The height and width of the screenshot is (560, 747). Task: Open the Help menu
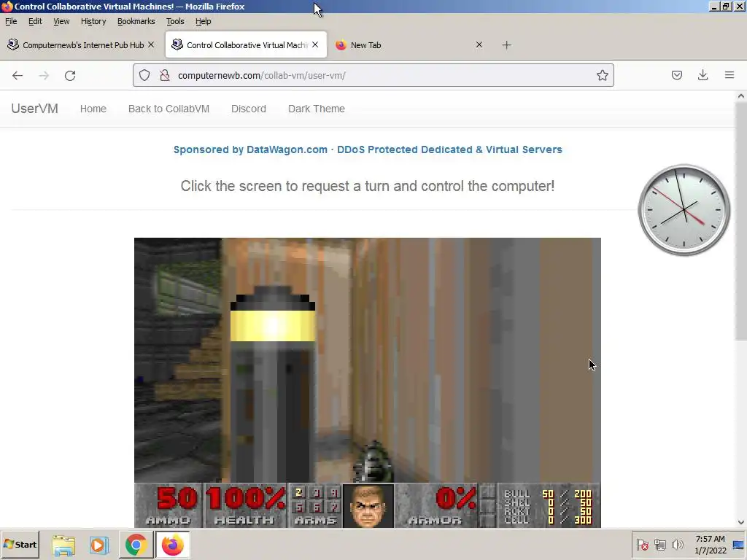tap(203, 21)
